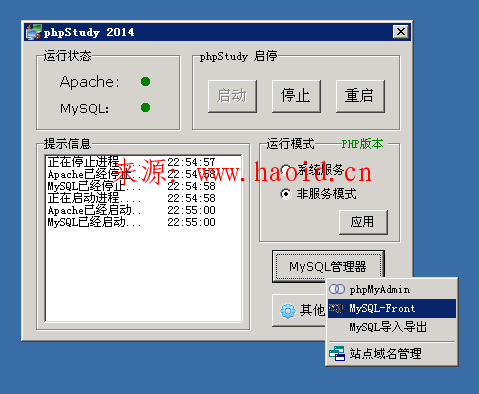Click the 停止 button
The image size is (479, 394).
point(296,96)
